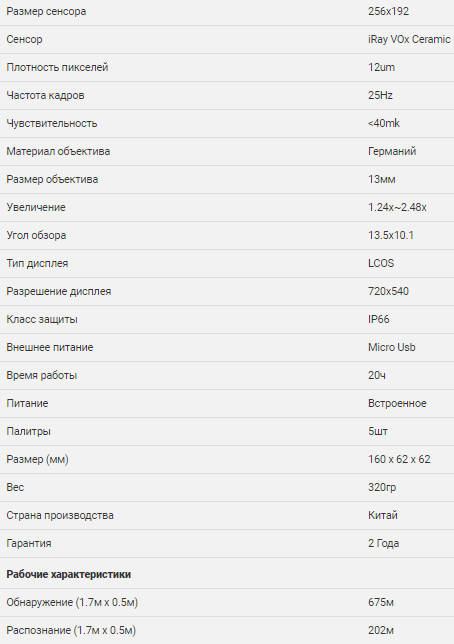This screenshot has height=644, width=454.
Task: Select the '2 Года' warranty value
Action: (383, 543)
